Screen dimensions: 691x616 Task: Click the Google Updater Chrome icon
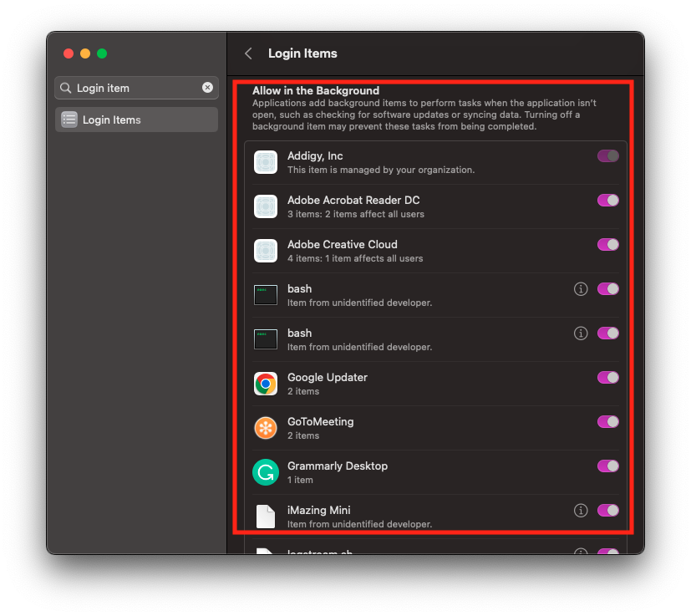click(266, 384)
